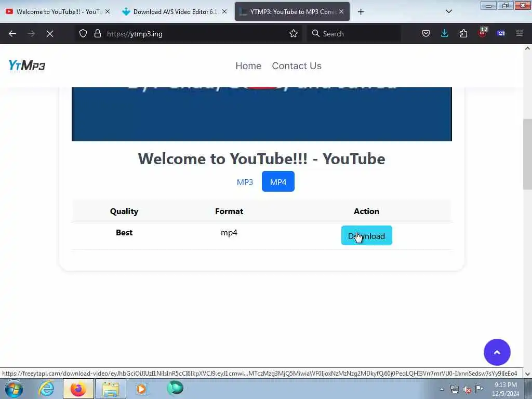Click the scrollbar down arrow
This screenshot has width=532, height=399.
tap(527, 374)
